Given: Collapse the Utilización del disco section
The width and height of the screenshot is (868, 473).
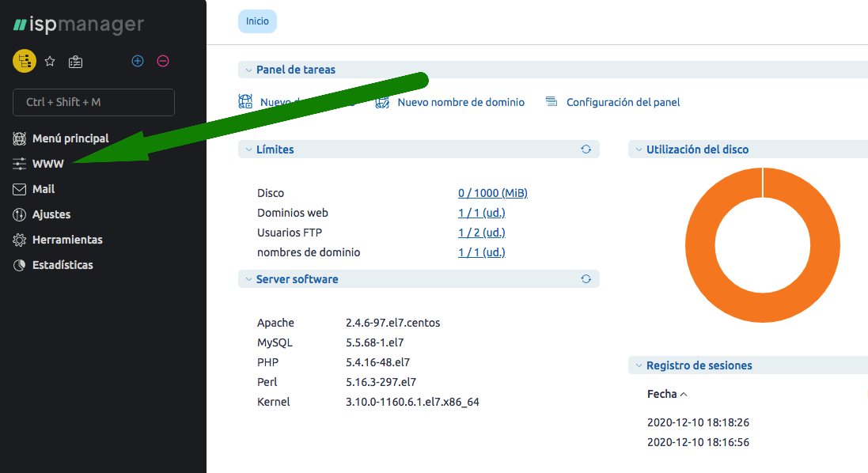Looking at the screenshot, I should tap(638, 149).
